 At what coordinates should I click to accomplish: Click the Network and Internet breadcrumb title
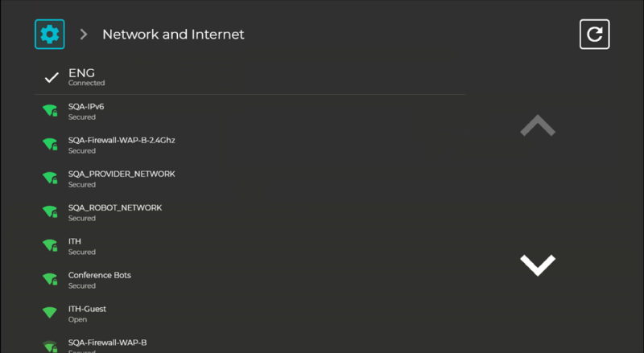coord(173,34)
